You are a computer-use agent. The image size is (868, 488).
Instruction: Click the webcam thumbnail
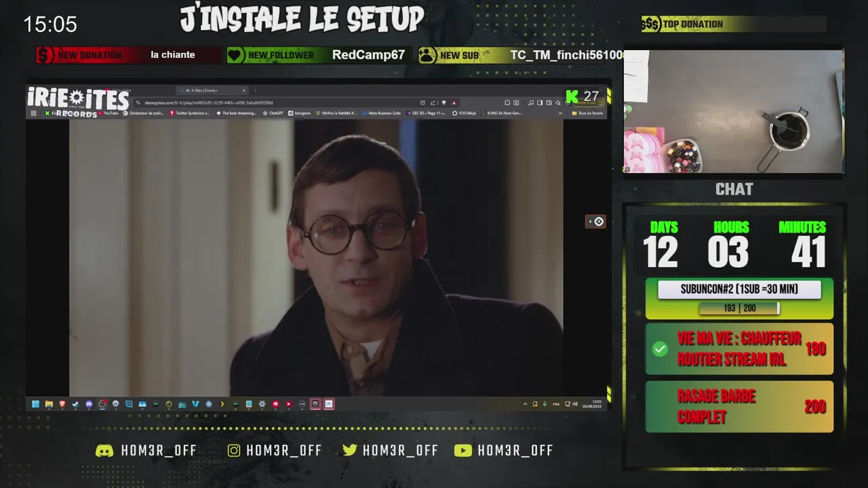[734, 112]
